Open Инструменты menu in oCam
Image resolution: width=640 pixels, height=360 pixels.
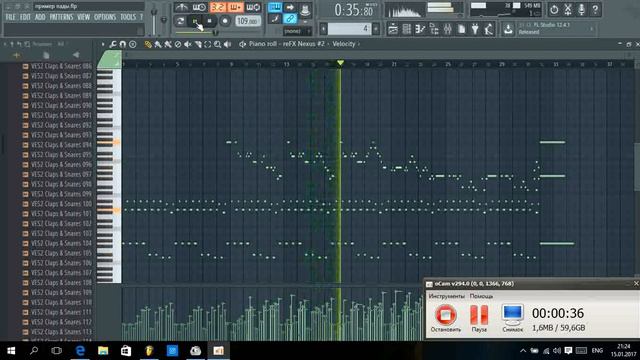[447, 296]
